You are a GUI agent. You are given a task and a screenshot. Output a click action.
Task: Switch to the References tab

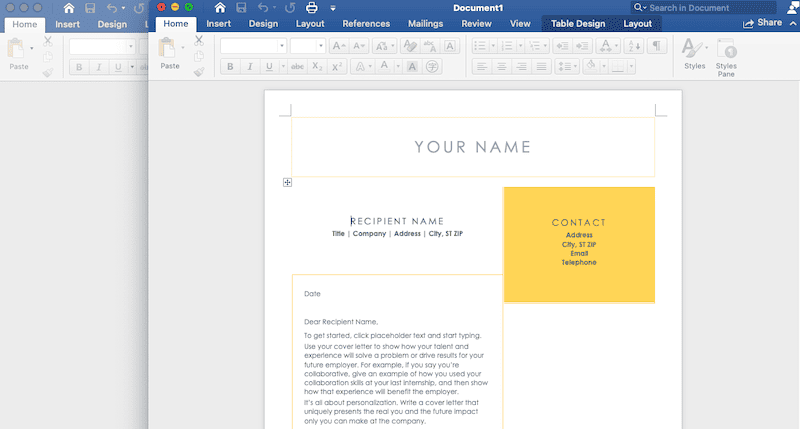coord(366,23)
